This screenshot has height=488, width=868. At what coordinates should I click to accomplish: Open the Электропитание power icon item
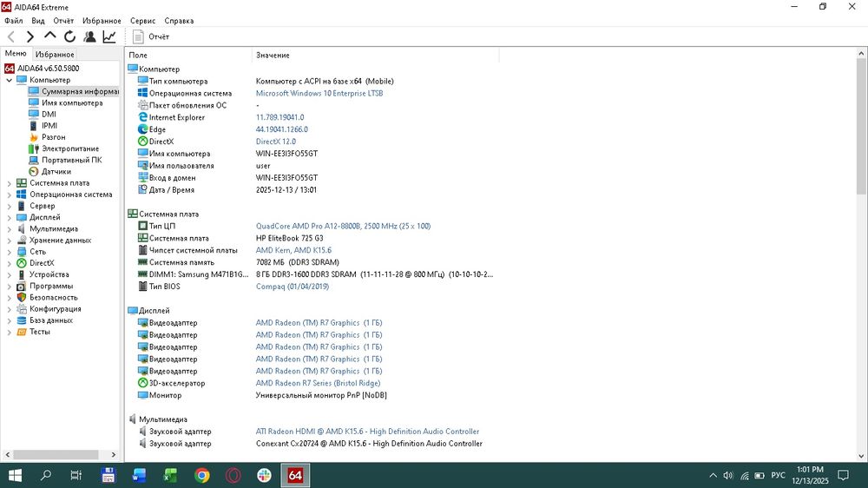point(34,148)
